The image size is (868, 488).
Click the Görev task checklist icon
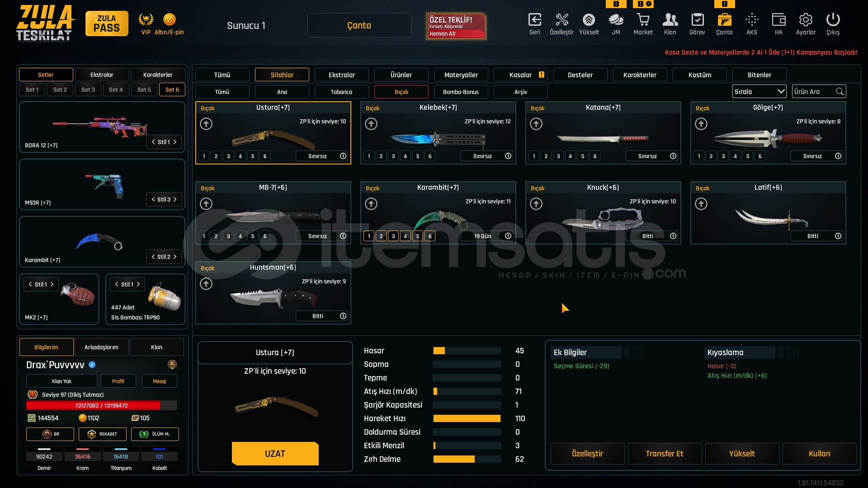coord(697,20)
